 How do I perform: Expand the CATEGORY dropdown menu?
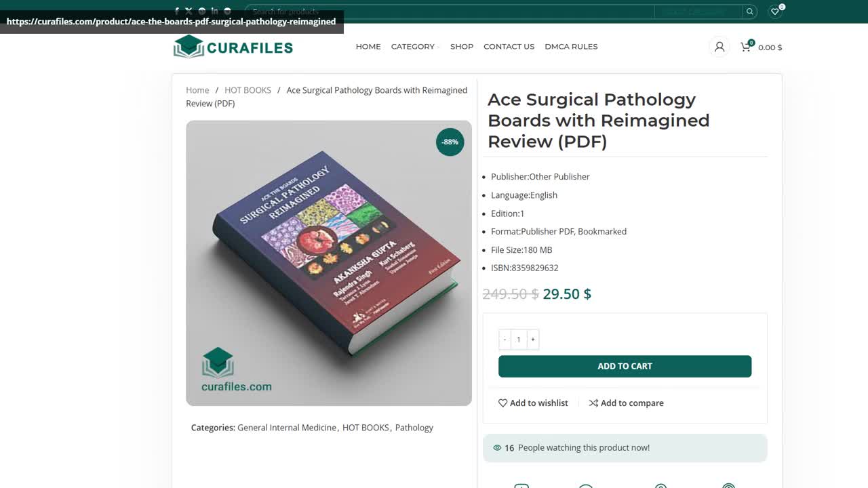[413, 46]
